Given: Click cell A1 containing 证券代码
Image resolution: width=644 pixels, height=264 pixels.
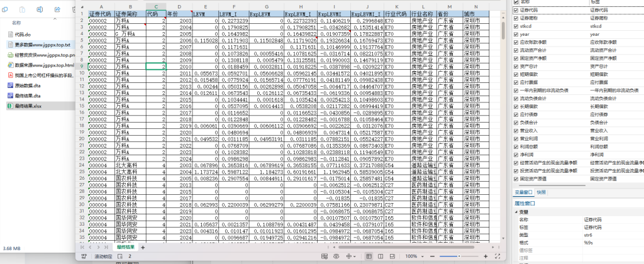Looking at the screenshot, I should [x=101, y=14].
